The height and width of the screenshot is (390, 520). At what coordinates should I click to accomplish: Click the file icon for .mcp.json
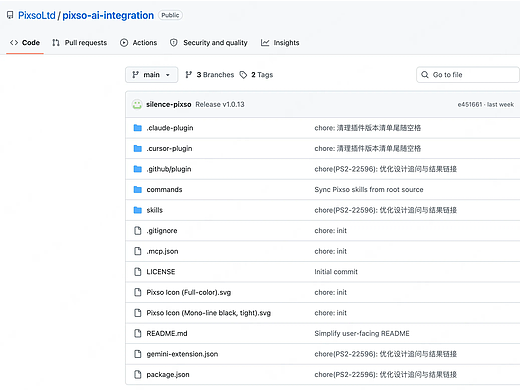[138, 251]
